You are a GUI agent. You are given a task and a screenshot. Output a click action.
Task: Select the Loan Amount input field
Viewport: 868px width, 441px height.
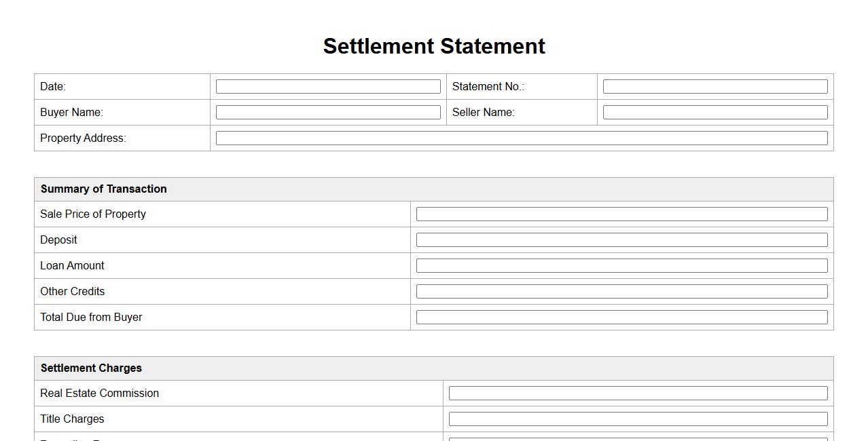[x=621, y=266]
